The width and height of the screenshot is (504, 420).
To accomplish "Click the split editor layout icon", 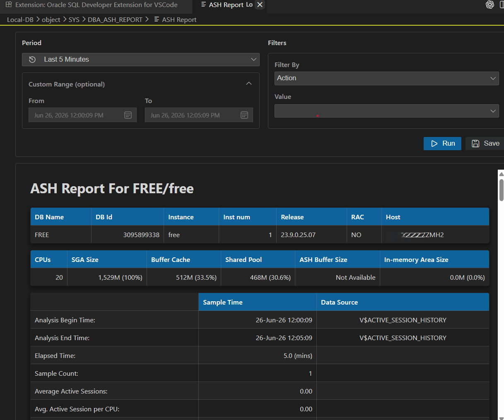I will pyautogui.click(x=502, y=5).
